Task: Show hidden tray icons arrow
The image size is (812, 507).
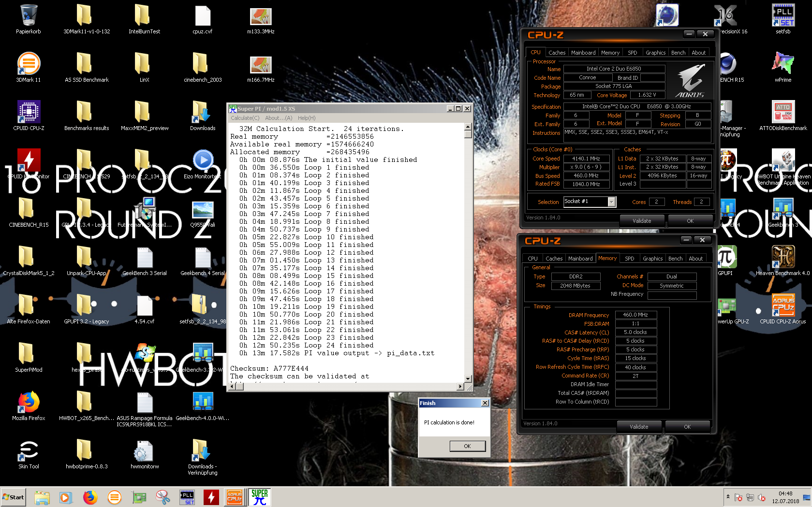Action: coord(728,497)
